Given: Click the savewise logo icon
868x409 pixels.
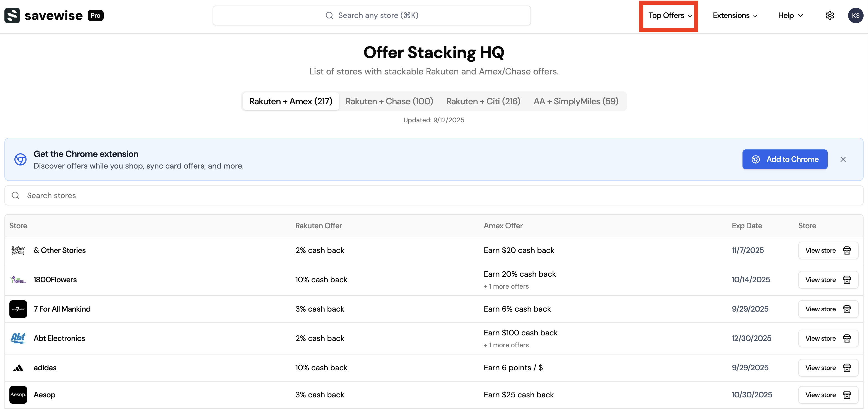Looking at the screenshot, I should tap(12, 15).
